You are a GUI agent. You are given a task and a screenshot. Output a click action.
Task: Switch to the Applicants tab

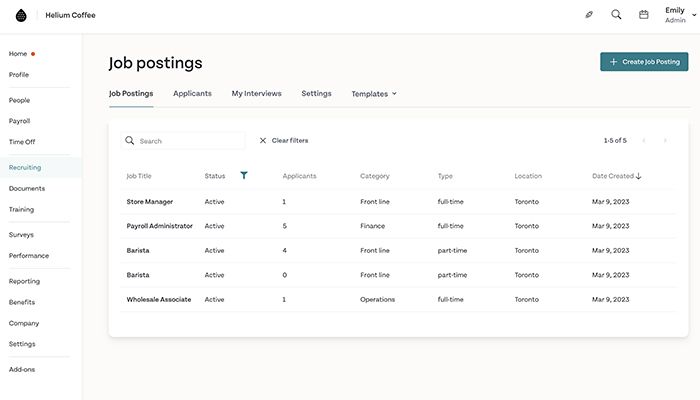[x=192, y=93]
